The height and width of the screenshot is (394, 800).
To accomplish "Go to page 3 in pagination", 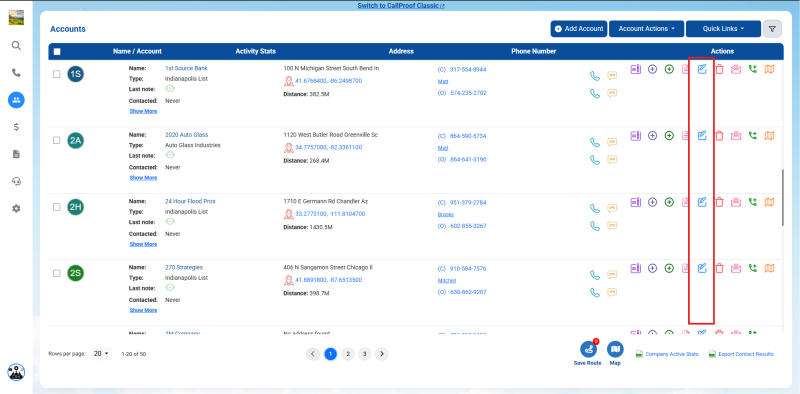I will pos(364,354).
